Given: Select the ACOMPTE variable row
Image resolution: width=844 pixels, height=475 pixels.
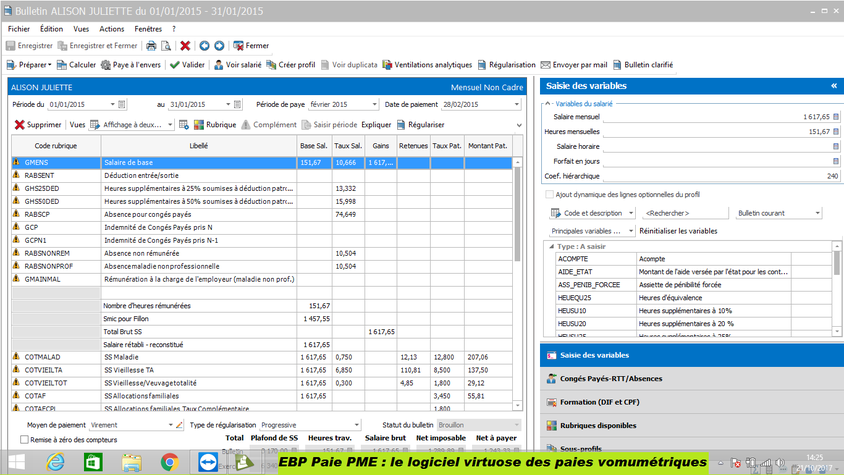Looking at the screenshot, I should (x=693, y=259).
